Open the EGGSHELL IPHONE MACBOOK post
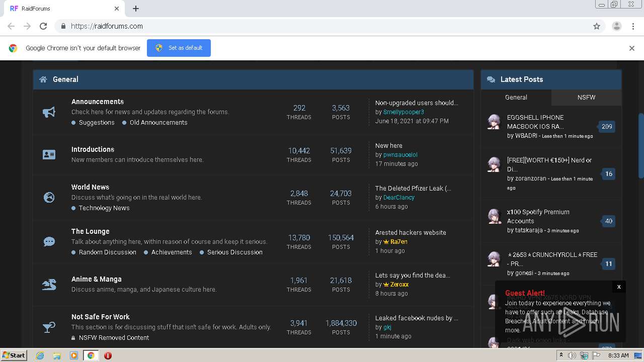Image resolution: width=644 pixels, height=362 pixels. click(x=535, y=122)
